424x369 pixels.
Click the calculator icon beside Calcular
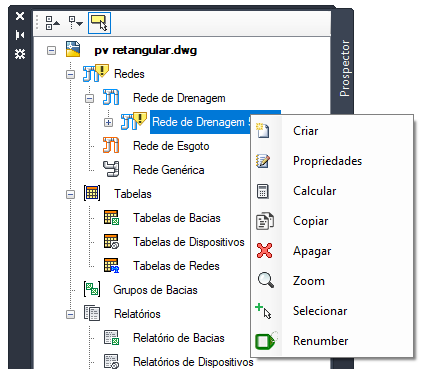pyautogui.click(x=263, y=191)
